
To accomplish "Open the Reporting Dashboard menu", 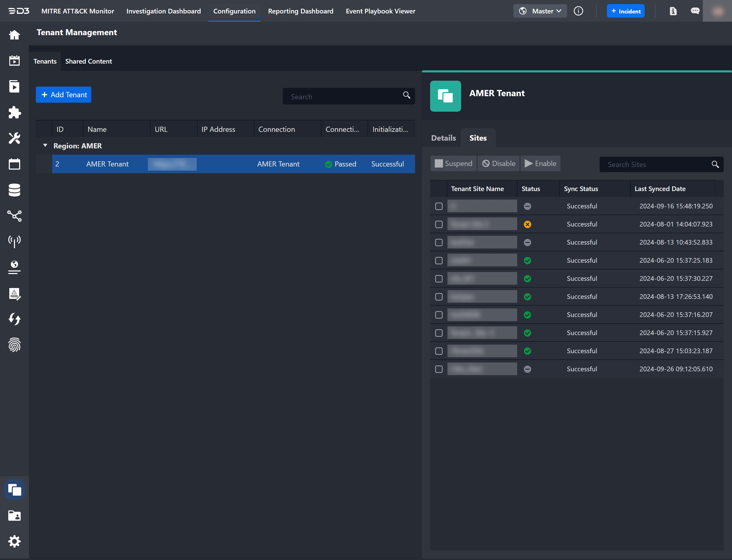I will [x=301, y=11].
